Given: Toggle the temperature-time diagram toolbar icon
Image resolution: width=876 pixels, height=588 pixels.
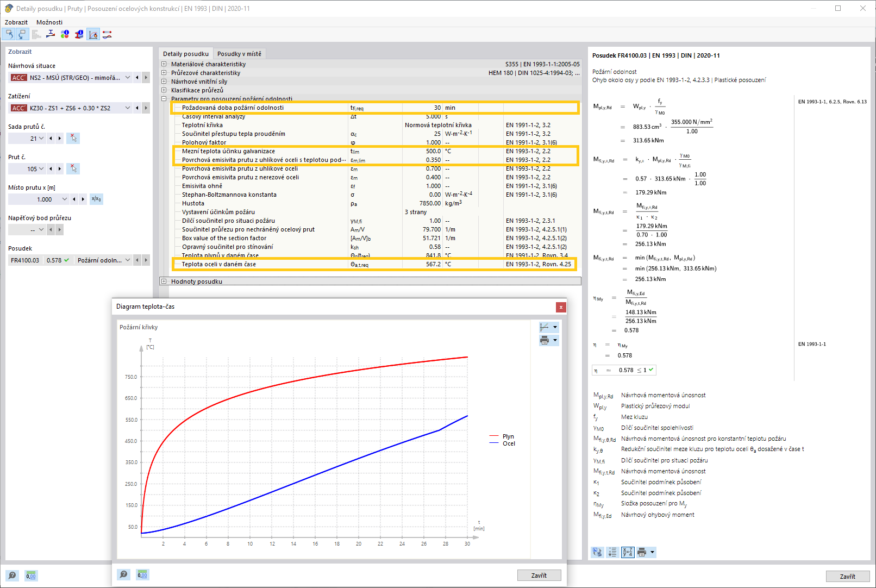Looking at the screenshot, I should tap(93, 34).
